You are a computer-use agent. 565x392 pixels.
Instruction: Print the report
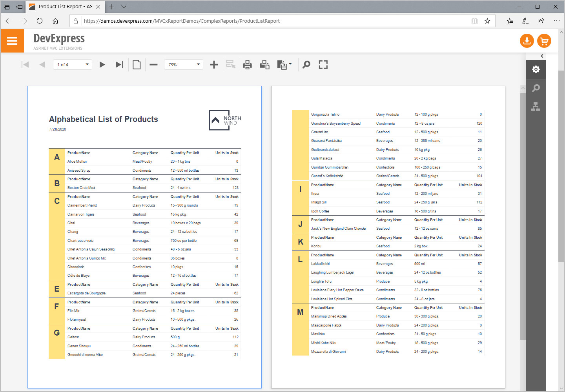click(247, 64)
